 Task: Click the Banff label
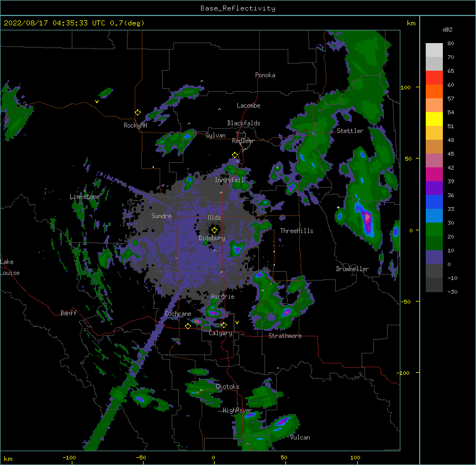pyautogui.click(x=68, y=313)
